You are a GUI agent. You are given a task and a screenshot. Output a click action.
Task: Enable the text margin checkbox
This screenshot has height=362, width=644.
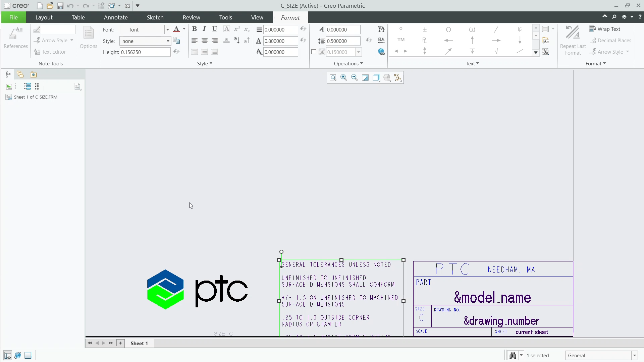click(x=314, y=52)
